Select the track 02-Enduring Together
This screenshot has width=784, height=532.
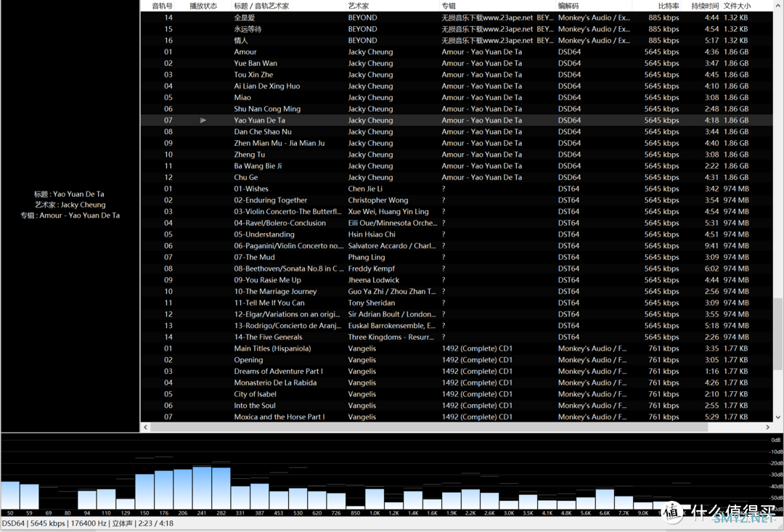271,200
